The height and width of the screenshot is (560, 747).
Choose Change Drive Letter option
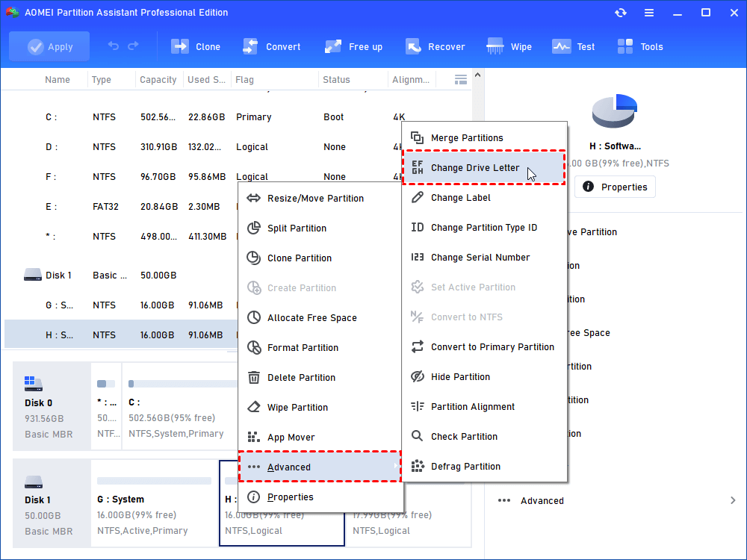[485, 167]
